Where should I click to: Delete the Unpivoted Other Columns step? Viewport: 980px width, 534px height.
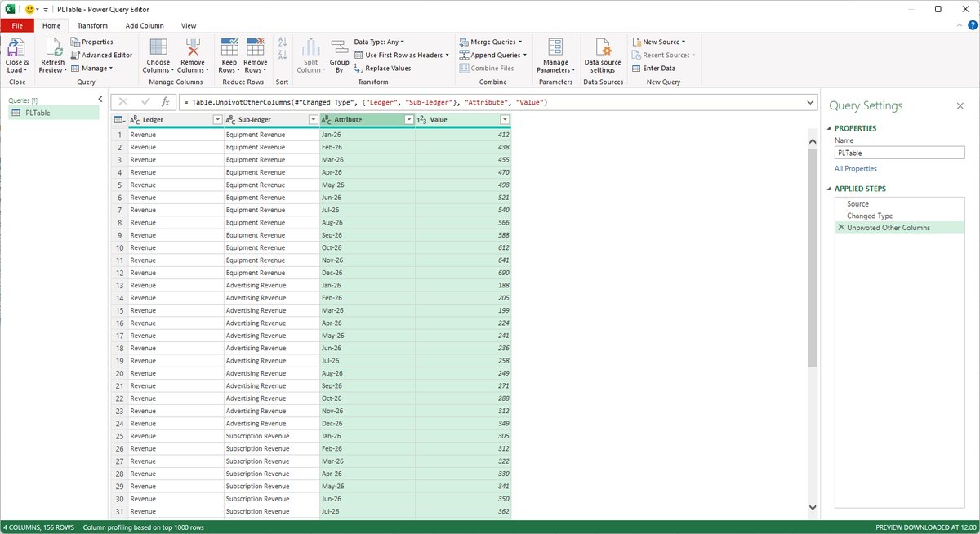[x=841, y=228]
